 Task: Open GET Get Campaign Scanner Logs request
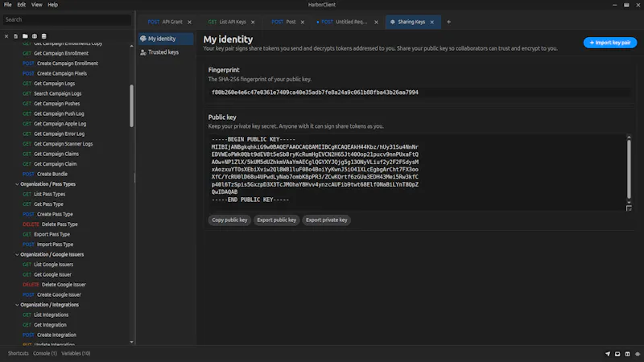click(x=57, y=144)
